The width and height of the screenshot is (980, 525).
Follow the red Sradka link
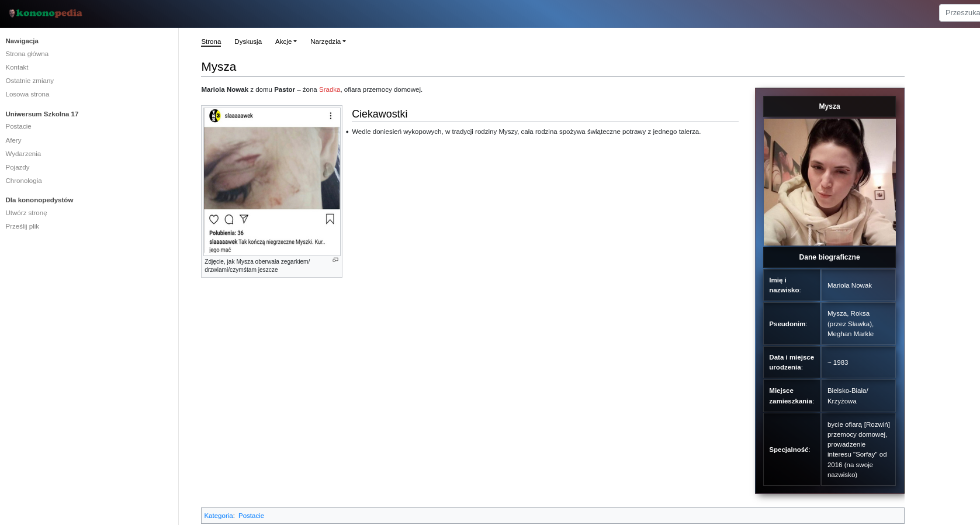click(x=330, y=89)
